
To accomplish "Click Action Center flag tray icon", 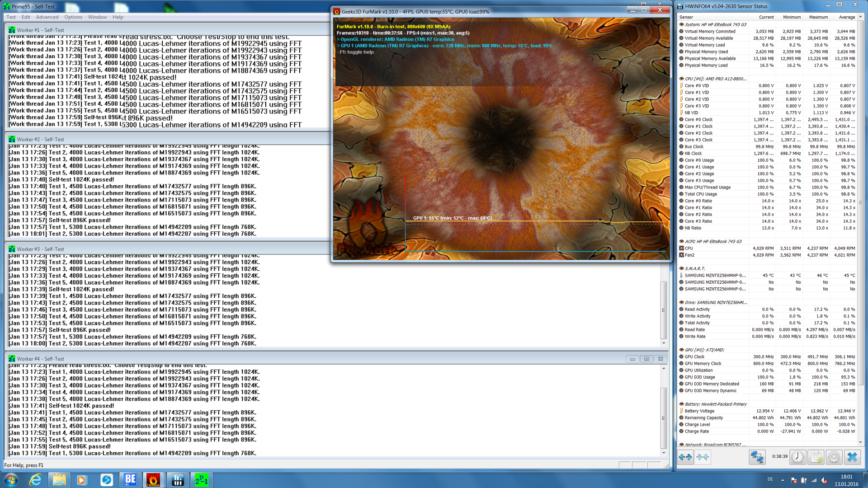I will (794, 480).
